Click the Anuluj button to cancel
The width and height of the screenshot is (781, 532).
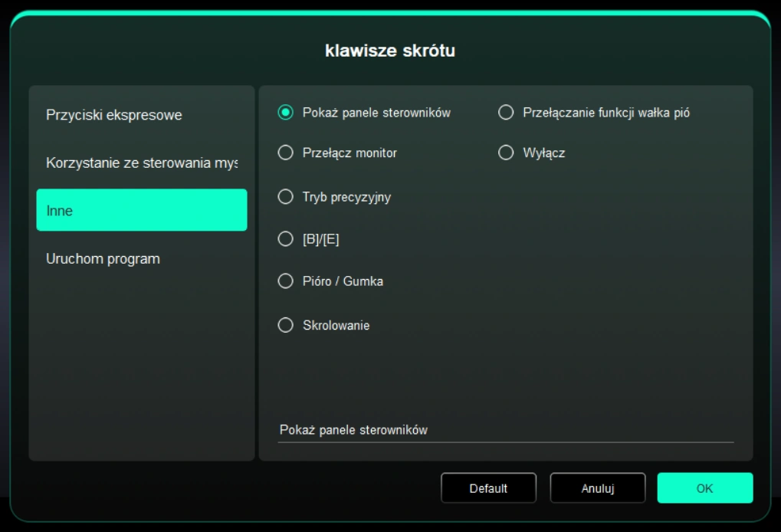597,488
